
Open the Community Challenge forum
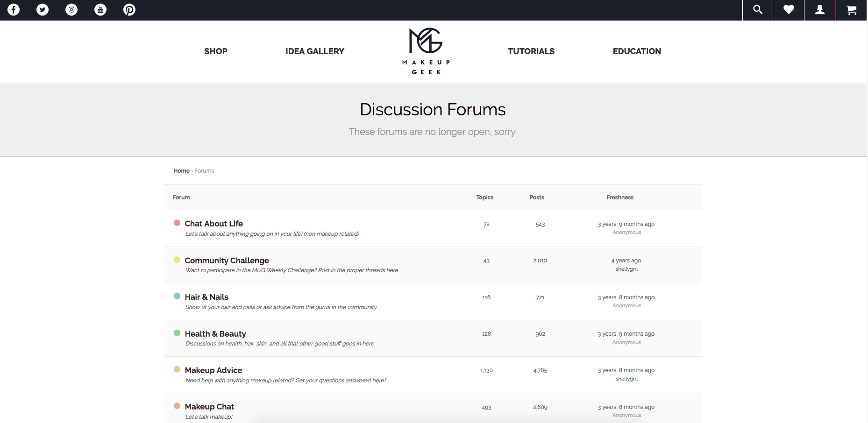[227, 261]
